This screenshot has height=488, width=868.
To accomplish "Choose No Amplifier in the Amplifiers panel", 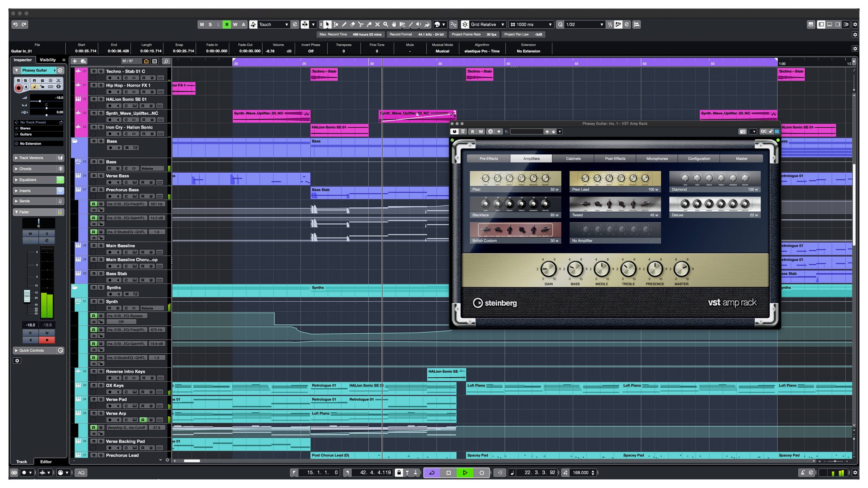I will point(615,232).
